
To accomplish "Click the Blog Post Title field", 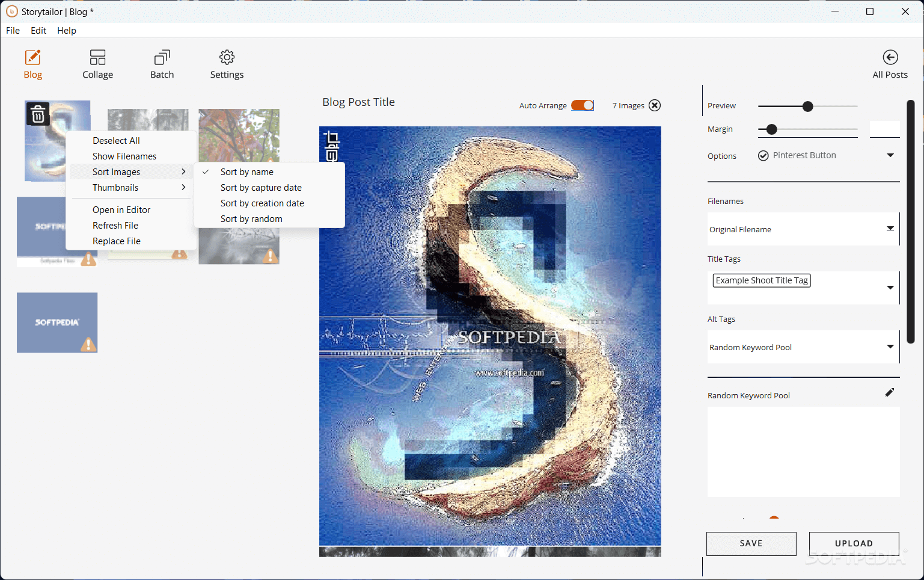I will pos(358,102).
